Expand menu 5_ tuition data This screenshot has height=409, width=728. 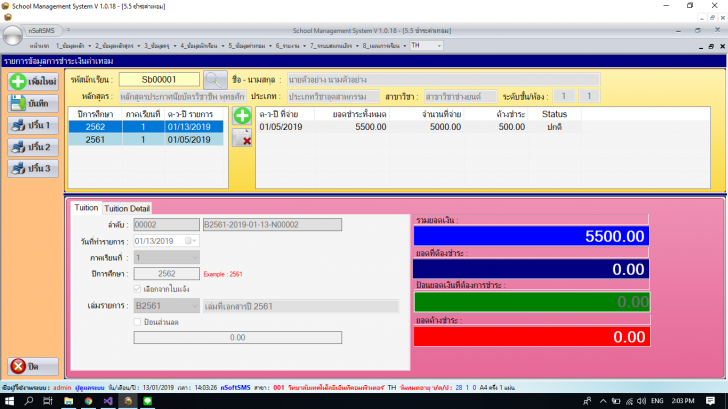pyautogui.click(x=250, y=45)
